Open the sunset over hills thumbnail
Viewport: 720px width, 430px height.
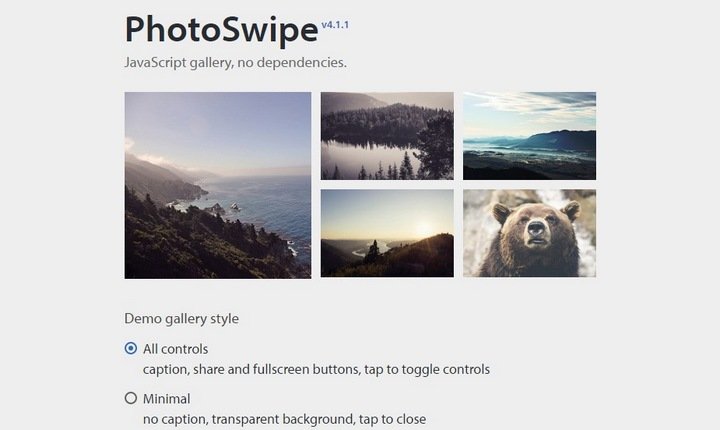pos(387,233)
